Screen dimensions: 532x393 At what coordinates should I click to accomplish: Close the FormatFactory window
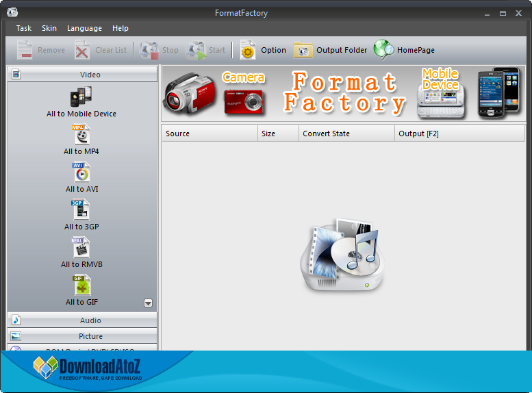[518, 13]
